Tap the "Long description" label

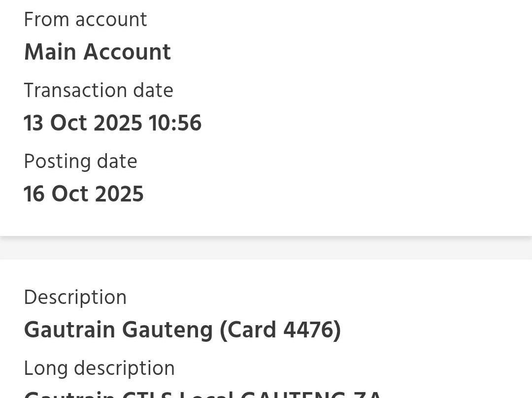click(x=99, y=368)
